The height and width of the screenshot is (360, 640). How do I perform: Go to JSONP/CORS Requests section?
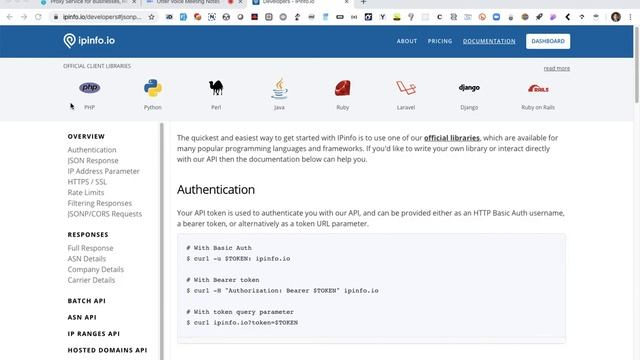pos(105,213)
